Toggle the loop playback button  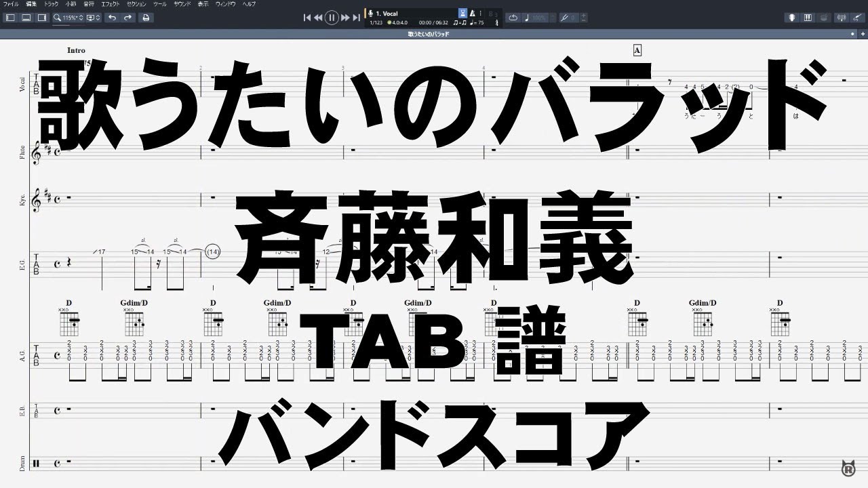(x=513, y=18)
